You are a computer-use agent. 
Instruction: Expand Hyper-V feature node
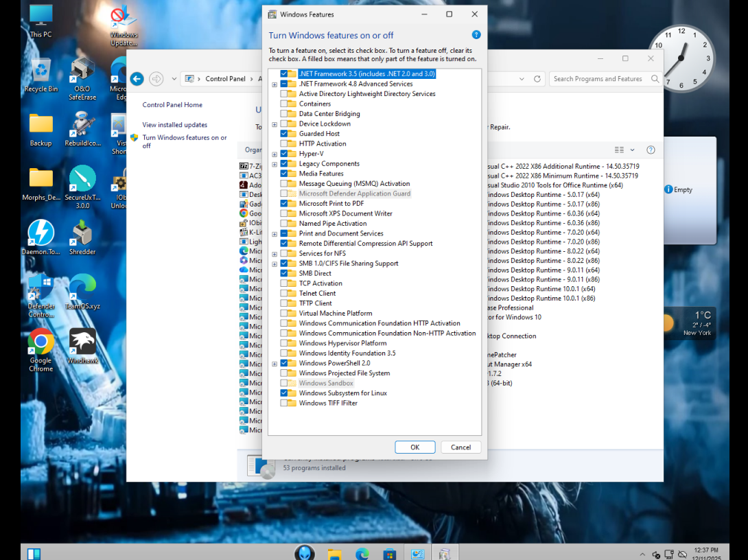point(274,154)
